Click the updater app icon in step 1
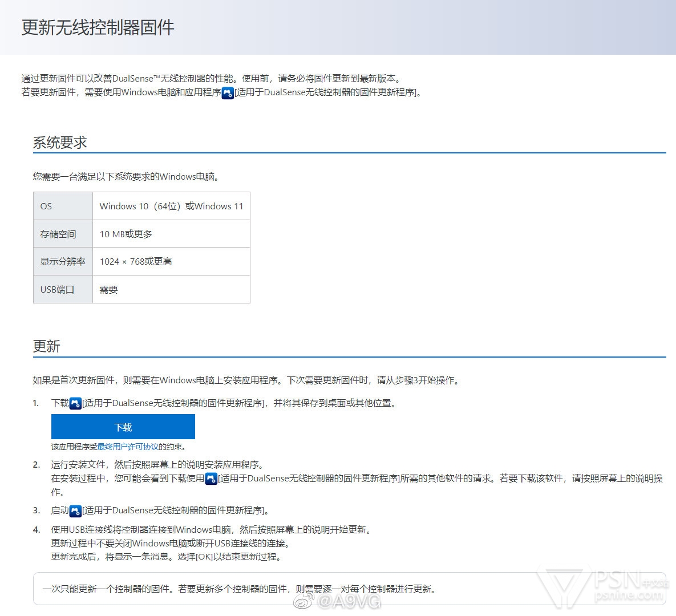This screenshot has width=676, height=616. point(75,403)
